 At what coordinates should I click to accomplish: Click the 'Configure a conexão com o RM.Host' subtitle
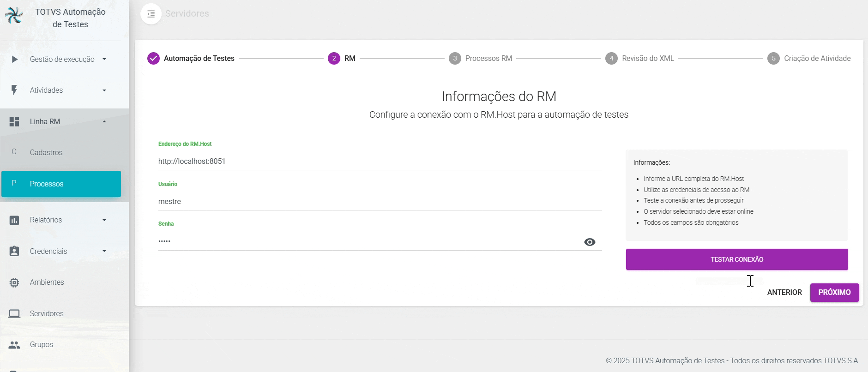click(499, 115)
